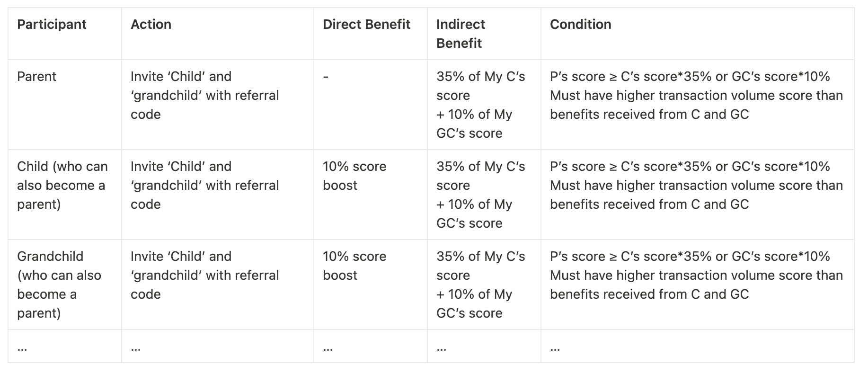Screen dimensions: 868x374
Task: Click the Indirect Benefit column header
Action: pyautogui.click(x=460, y=34)
